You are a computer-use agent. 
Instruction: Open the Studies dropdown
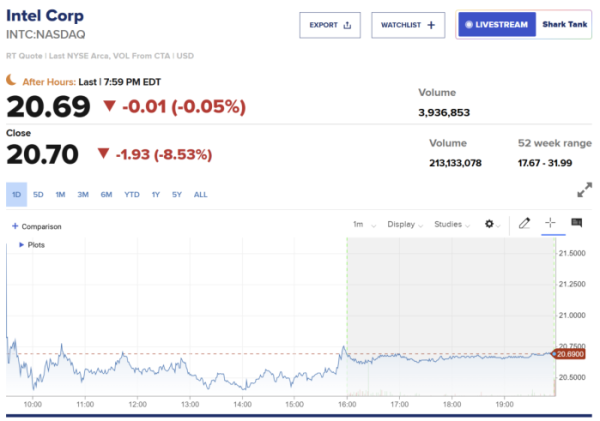(451, 225)
